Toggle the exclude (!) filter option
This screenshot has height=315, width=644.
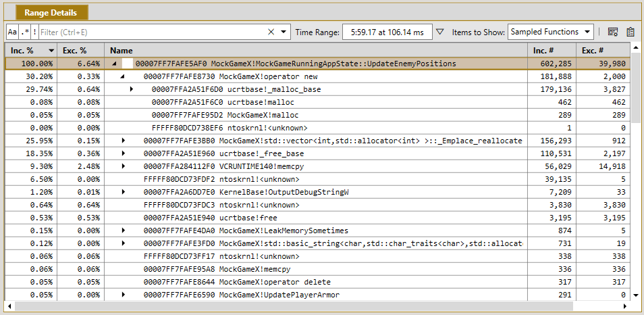pos(35,32)
